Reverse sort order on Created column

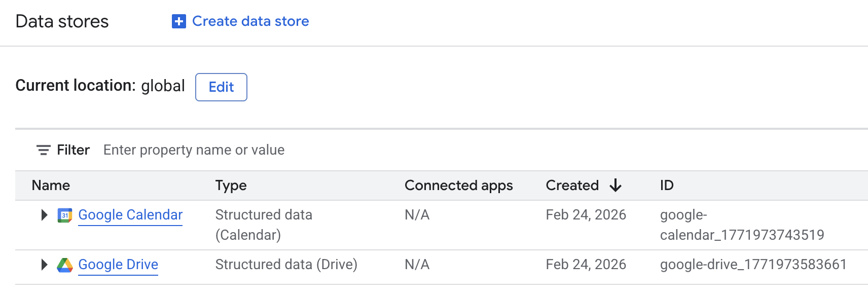(615, 186)
